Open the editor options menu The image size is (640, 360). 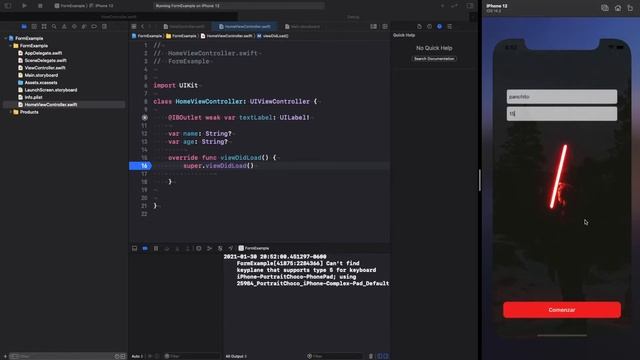pos(373,27)
